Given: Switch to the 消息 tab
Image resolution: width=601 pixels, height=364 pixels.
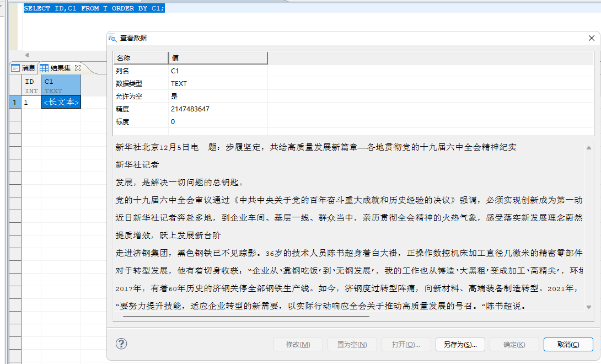Looking at the screenshot, I should 23,68.
